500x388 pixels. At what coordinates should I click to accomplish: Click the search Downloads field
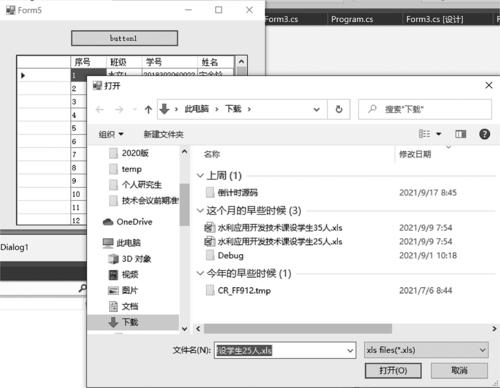pos(425,109)
